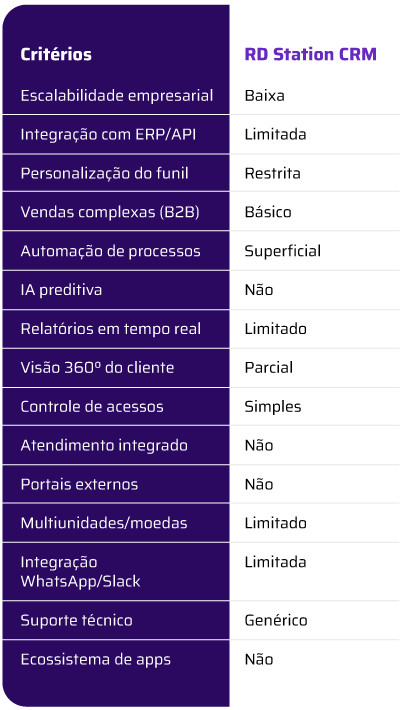Click the Critérios column header
The image size is (400, 710).
tap(56, 54)
